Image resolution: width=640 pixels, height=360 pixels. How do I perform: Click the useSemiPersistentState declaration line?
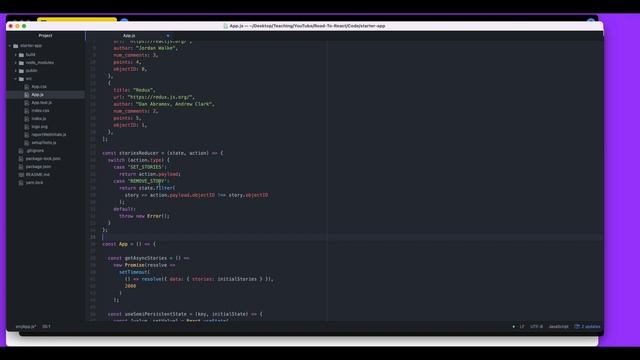[185, 314]
